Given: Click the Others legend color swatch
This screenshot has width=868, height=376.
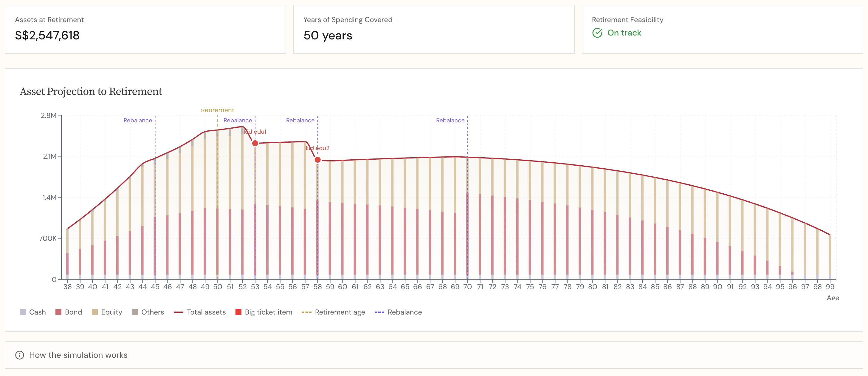Looking at the screenshot, I should pyautogui.click(x=135, y=312).
